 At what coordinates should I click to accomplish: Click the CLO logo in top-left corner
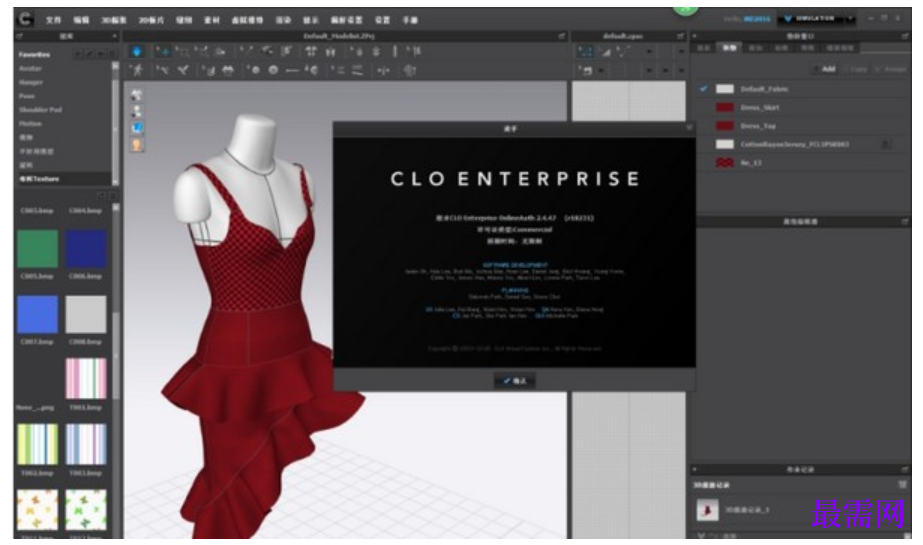tap(25, 19)
